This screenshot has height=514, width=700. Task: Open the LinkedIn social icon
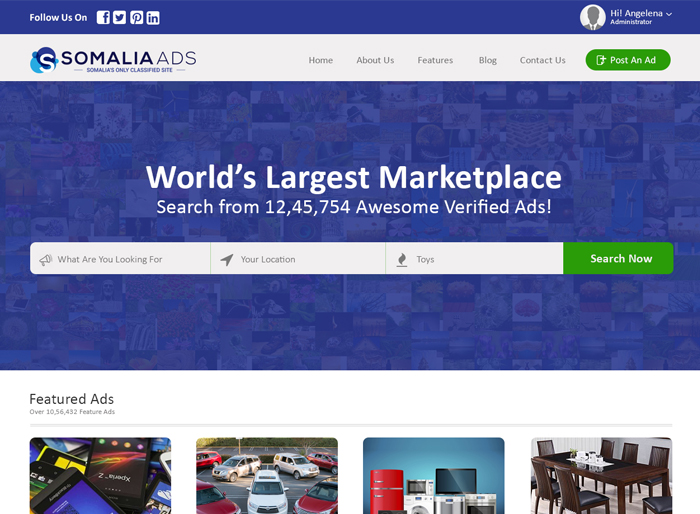click(153, 17)
